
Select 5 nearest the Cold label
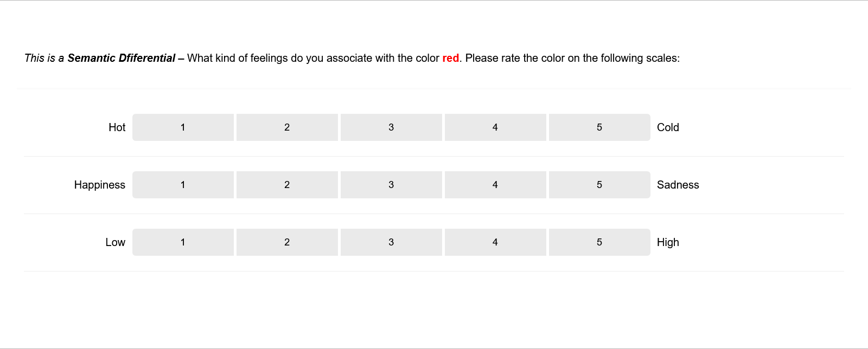[x=599, y=127]
